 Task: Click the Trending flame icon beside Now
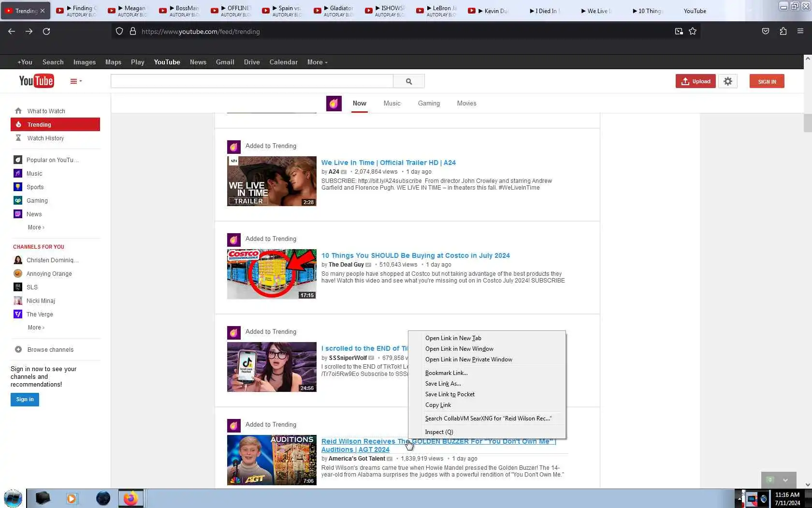pos(334,104)
